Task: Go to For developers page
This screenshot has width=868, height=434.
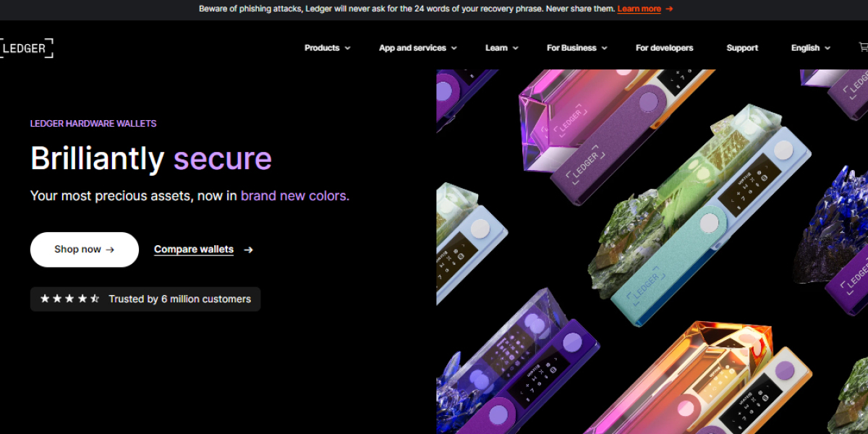Action: tap(664, 48)
